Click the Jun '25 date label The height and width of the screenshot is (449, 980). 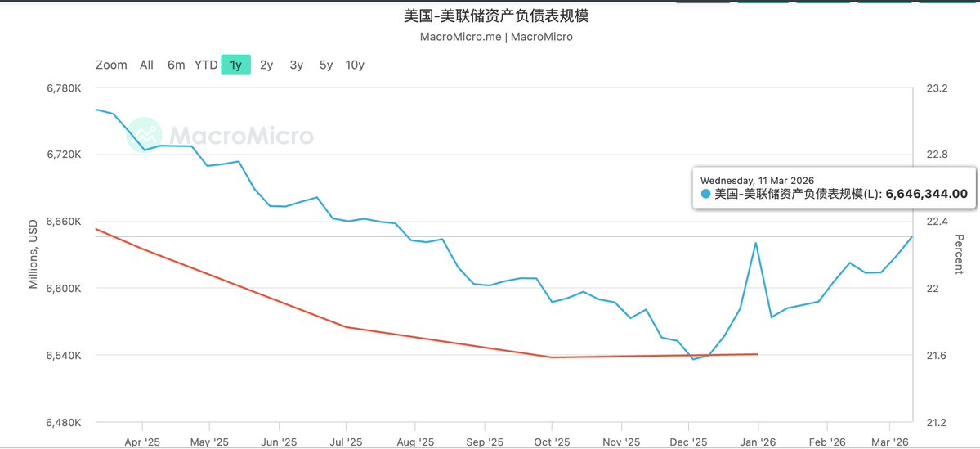pyautogui.click(x=278, y=442)
